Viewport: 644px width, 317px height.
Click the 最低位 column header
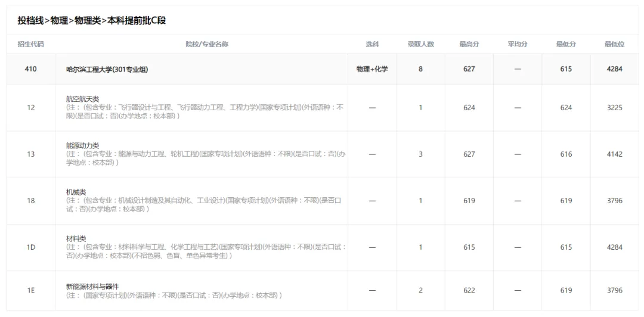coord(614,44)
